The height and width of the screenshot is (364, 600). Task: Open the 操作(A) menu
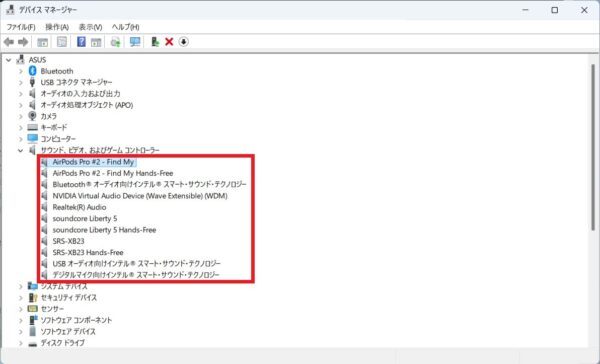click(57, 27)
